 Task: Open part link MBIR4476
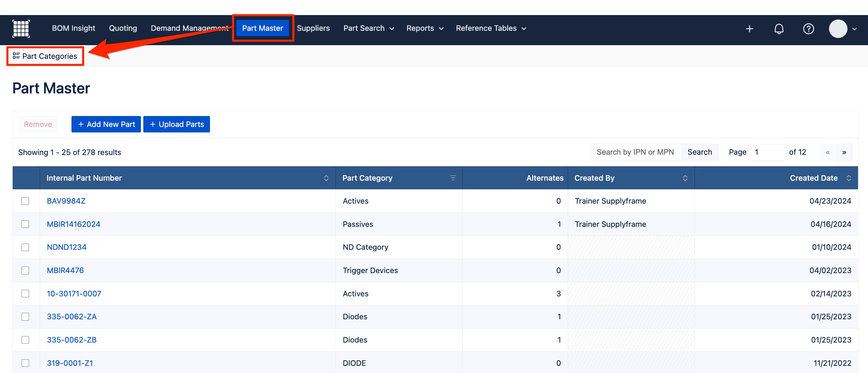click(65, 270)
